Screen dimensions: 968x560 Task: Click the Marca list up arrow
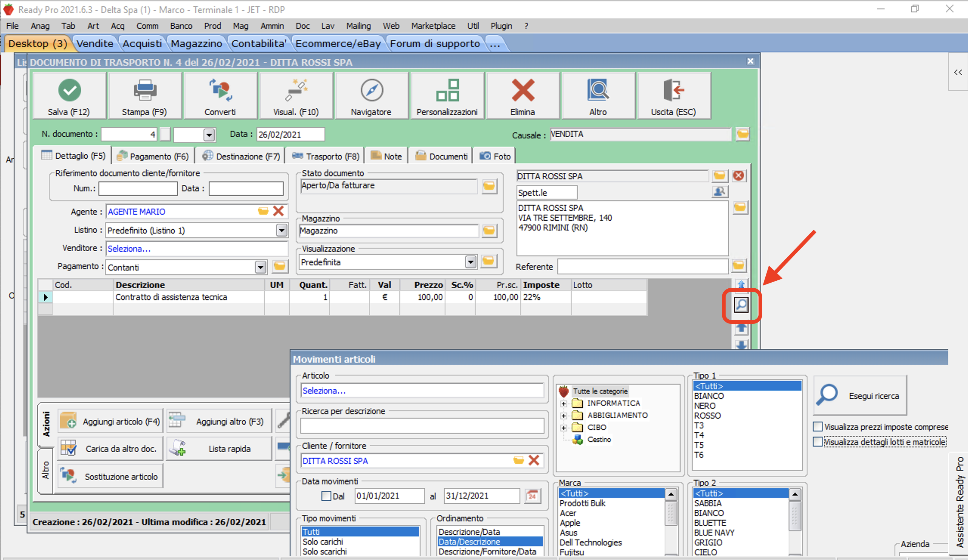[x=671, y=493]
